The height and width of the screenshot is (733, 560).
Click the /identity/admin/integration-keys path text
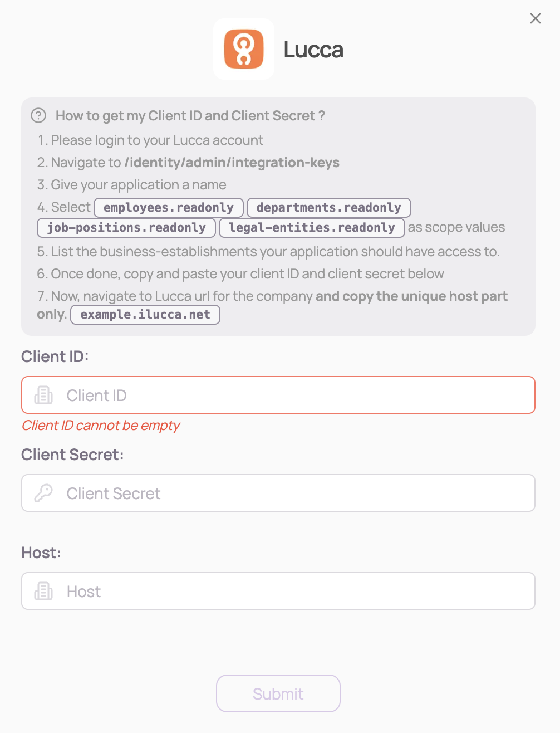[x=232, y=163]
